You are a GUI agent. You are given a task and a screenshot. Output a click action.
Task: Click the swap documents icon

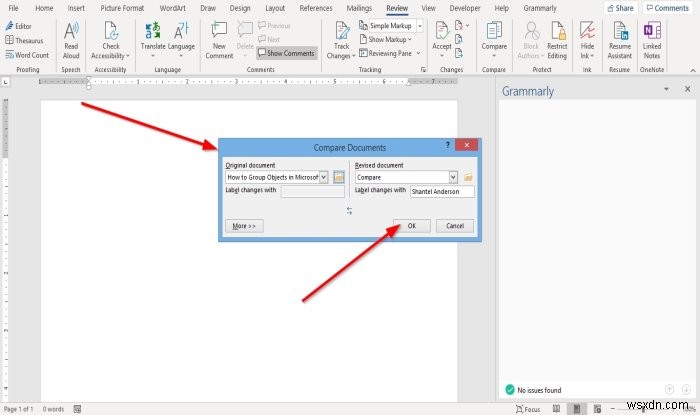(x=350, y=211)
